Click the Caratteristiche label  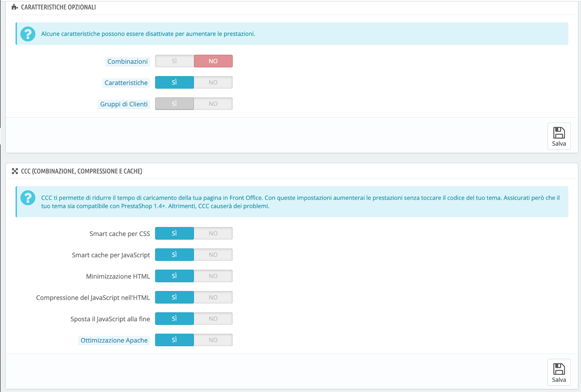point(126,83)
